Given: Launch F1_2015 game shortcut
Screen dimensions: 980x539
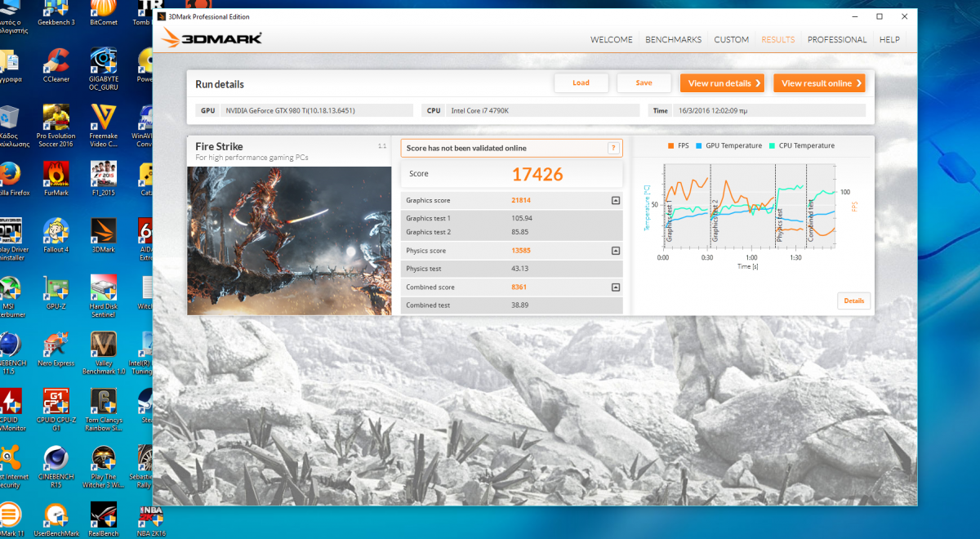Looking at the screenshot, I should coord(104,178).
